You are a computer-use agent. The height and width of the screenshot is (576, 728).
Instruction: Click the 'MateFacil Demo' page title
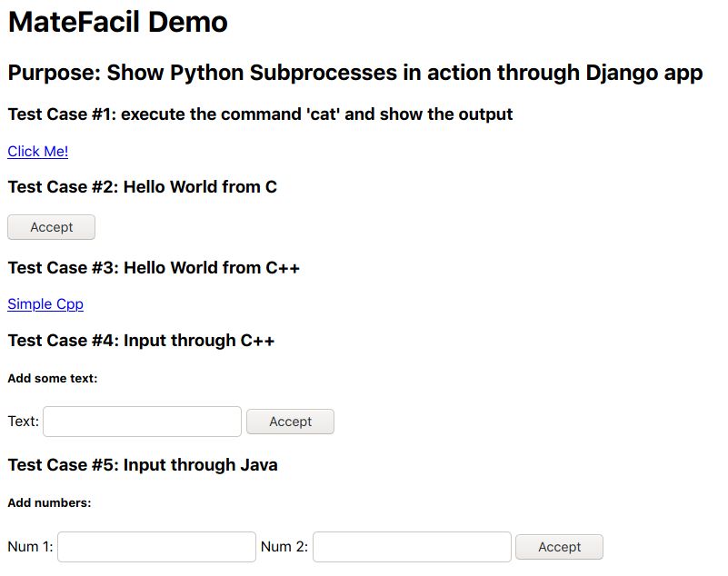(118, 22)
